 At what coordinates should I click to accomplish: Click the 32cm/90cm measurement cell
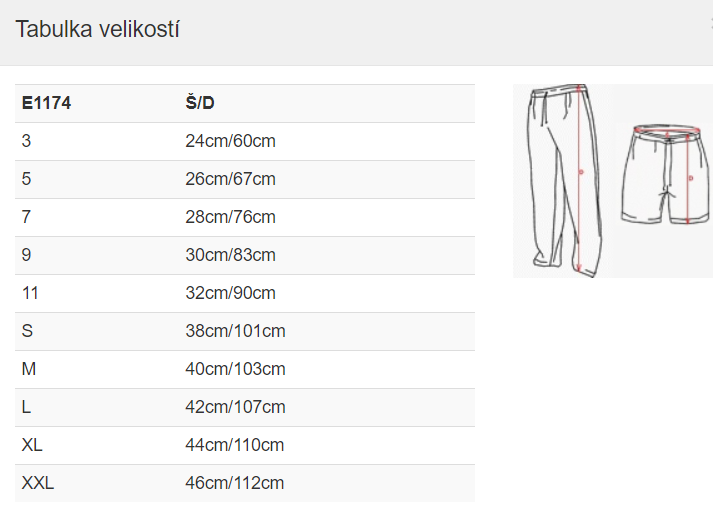(x=230, y=293)
